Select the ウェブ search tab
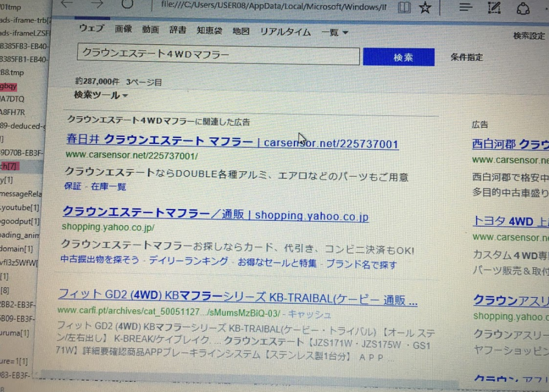This screenshot has height=392, width=549. pyautogui.click(x=91, y=28)
